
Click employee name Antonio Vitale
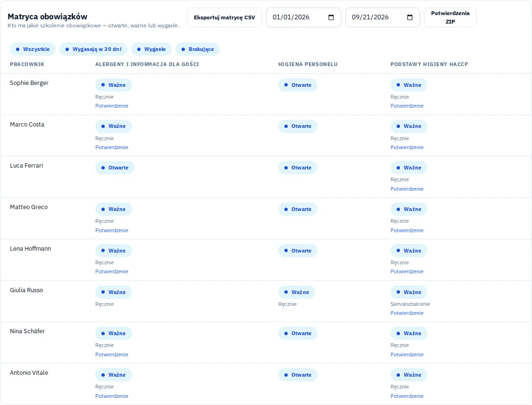tap(29, 373)
